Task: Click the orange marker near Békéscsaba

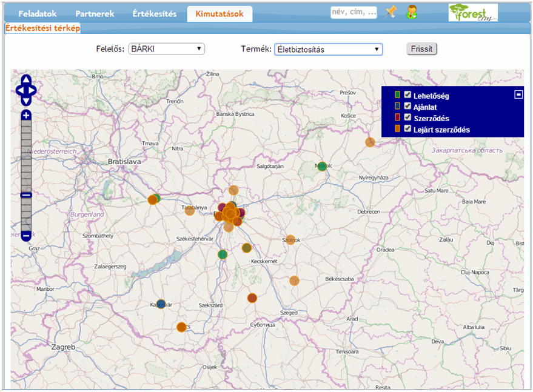Action: point(294,281)
